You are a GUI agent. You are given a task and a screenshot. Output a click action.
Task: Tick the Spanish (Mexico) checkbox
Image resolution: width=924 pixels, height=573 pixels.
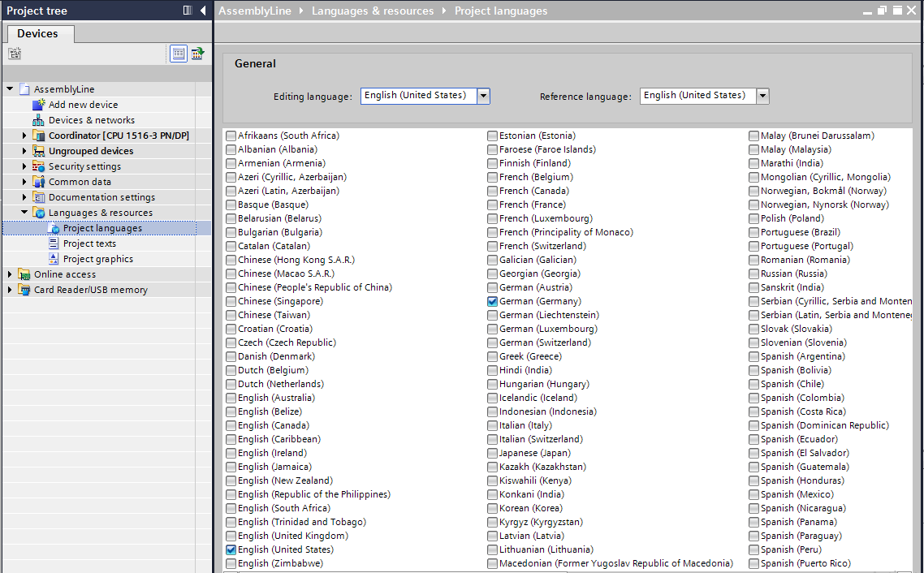pos(754,494)
